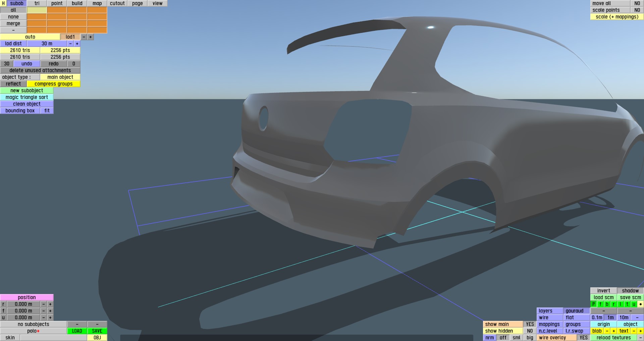Increase the position r value
644x341 pixels.
(x=50, y=304)
